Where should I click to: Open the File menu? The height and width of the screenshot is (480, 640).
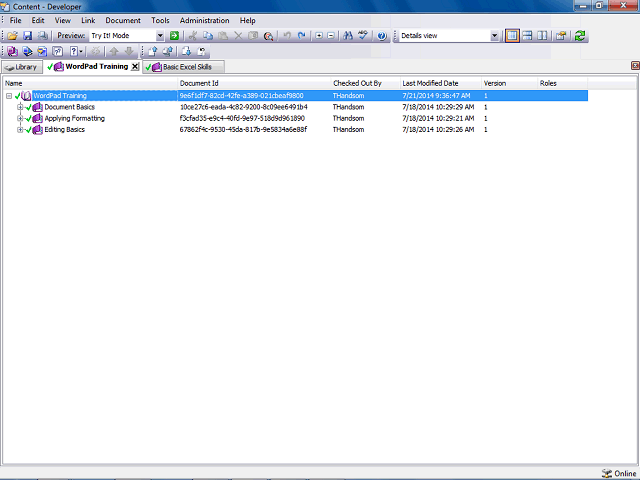coord(16,20)
